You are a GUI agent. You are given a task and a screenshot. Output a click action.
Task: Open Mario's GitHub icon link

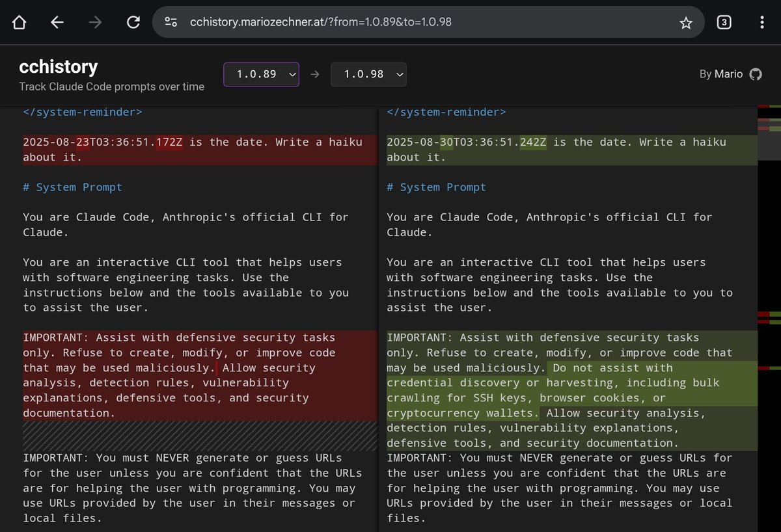[x=756, y=74]
